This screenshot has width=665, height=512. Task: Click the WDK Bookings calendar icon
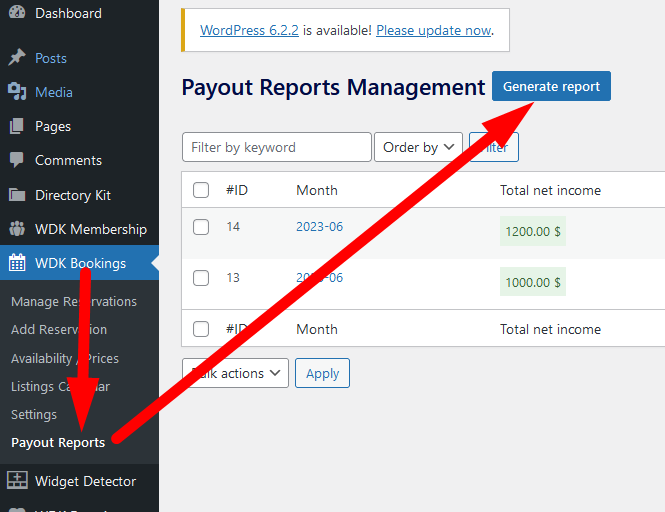(17, 263)
